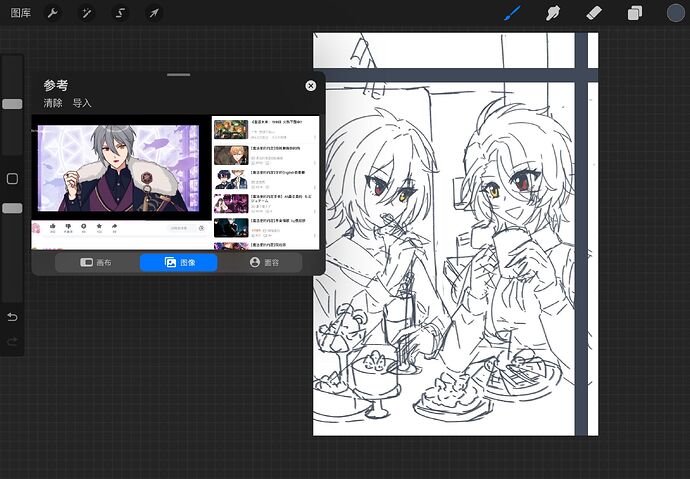Select the Brush tool
This screenshot has height=479, width=690.
click(x=512, y=13)
